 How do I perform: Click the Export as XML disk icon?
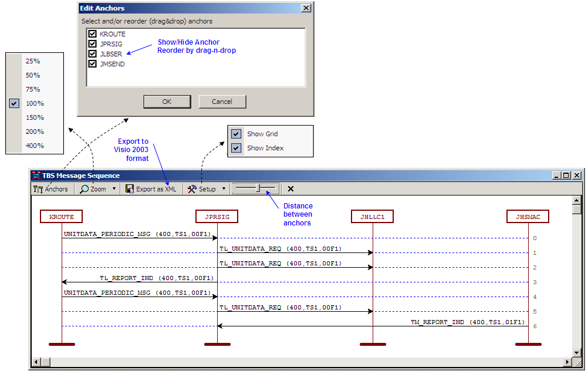(130, 189)
